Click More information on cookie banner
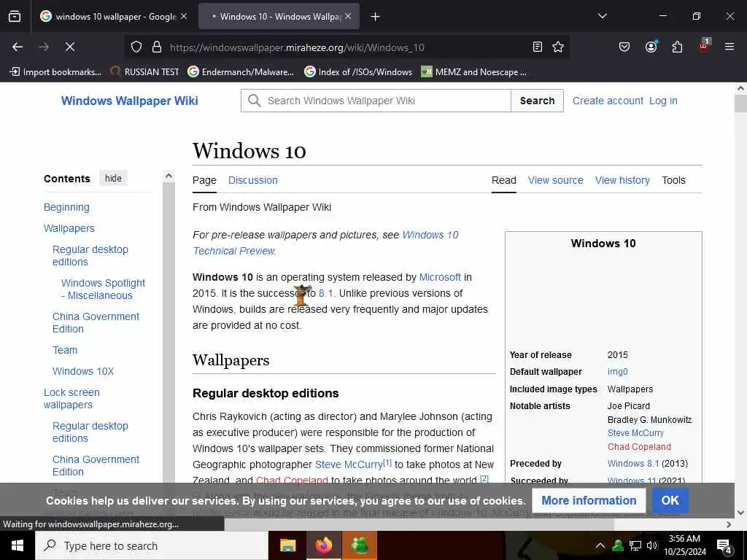This screenshot has width=747, height=560. pos(589,500)
